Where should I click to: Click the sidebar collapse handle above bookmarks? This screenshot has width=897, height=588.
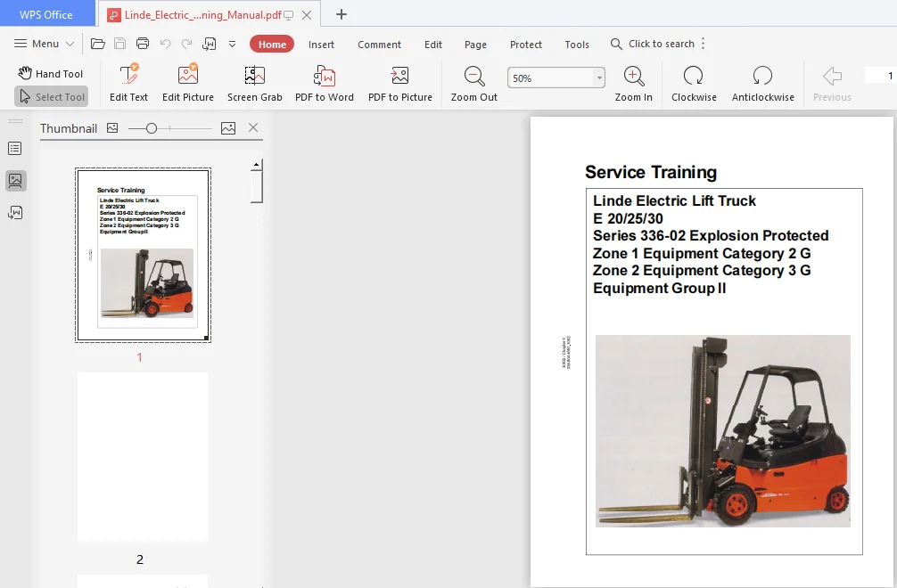click(x=16, y=121)
